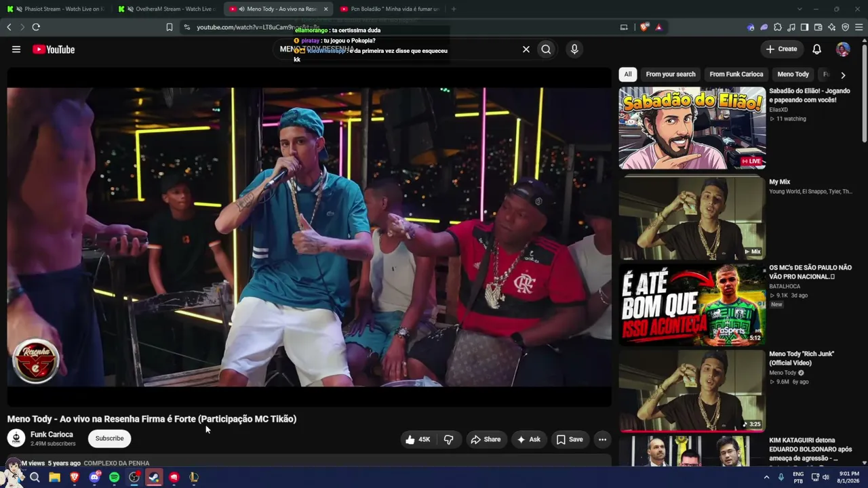
Task: Like the video with thumbs up
Action: click(x=418, y=440)
